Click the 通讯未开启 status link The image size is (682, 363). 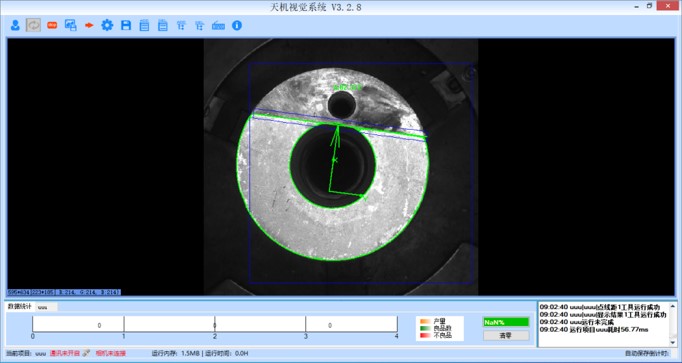pyautogui.click(x=65, y=353)
